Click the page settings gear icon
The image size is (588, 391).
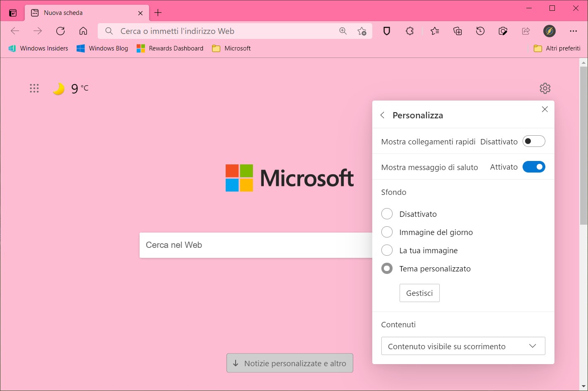pos(545,88)
